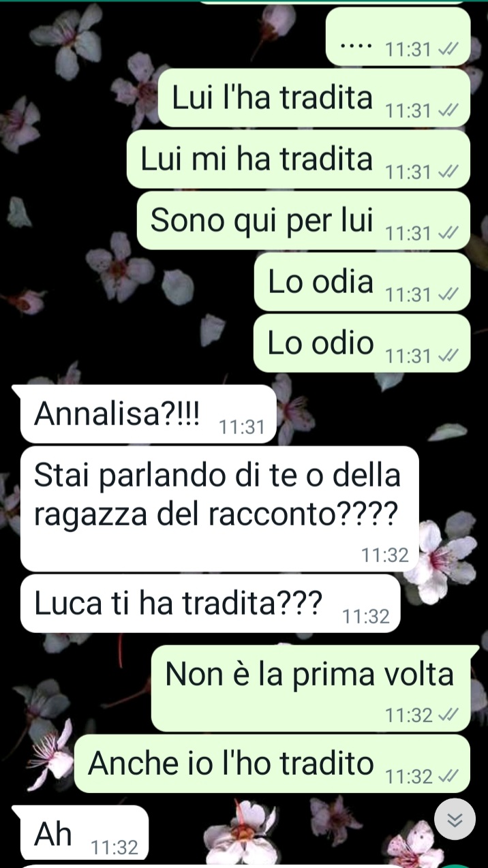Tap the "Lui l'ha tradita" message text

(x=273, y=97)
